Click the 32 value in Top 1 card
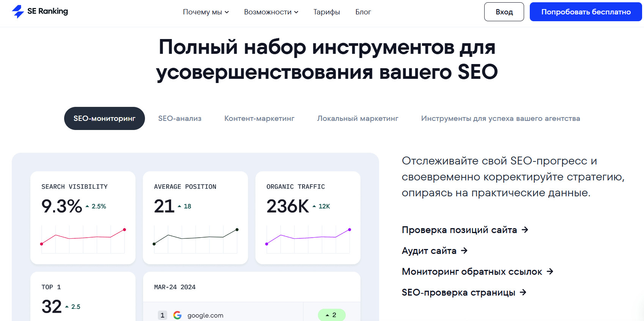The height and width of the screenshot is (321, 644). (52, 307)
